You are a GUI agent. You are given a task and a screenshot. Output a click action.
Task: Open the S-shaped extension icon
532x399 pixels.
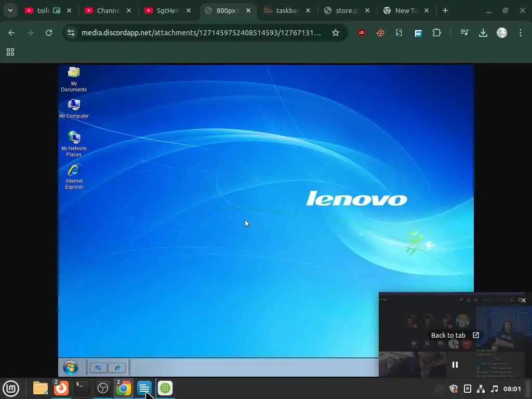[399, 33]
